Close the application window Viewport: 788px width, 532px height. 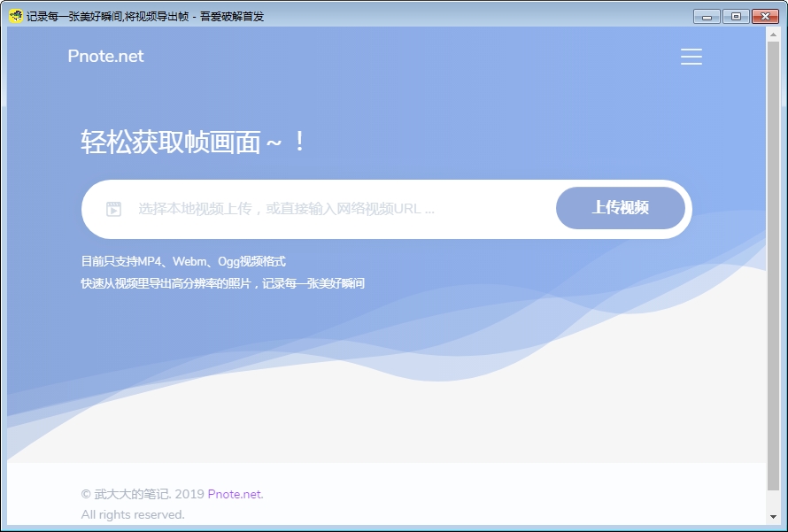click(x=764, y=16)
